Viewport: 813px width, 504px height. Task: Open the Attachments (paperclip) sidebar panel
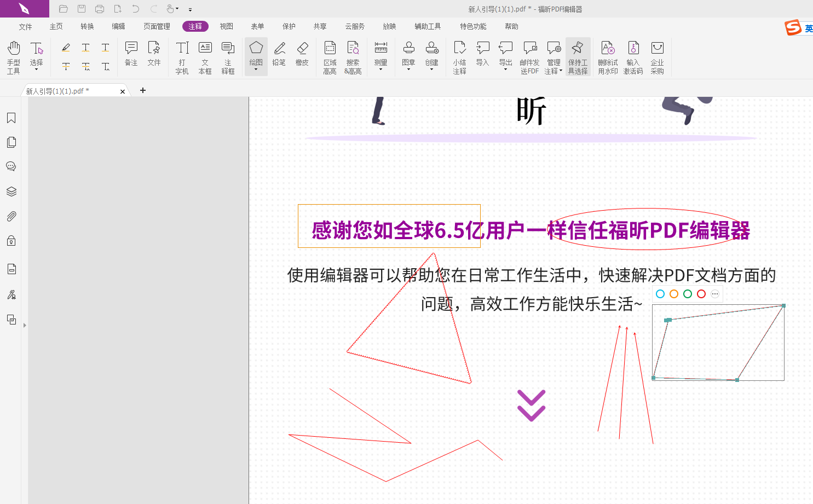point(11,216)
